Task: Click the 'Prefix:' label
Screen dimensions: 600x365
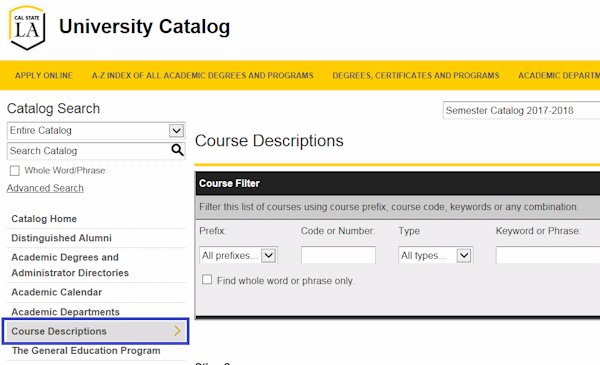Action: (x=213, y=231)
